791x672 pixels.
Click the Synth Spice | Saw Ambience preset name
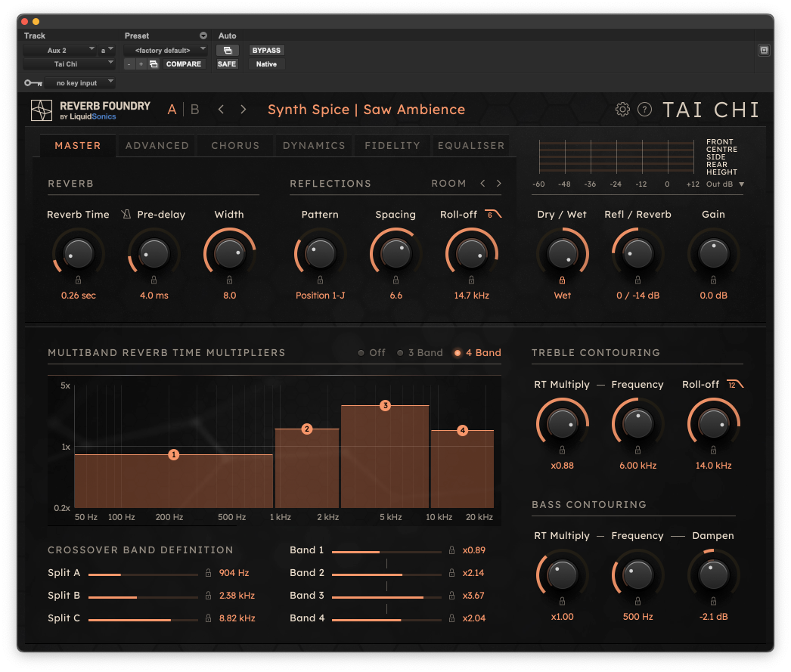tap(366, 110)
